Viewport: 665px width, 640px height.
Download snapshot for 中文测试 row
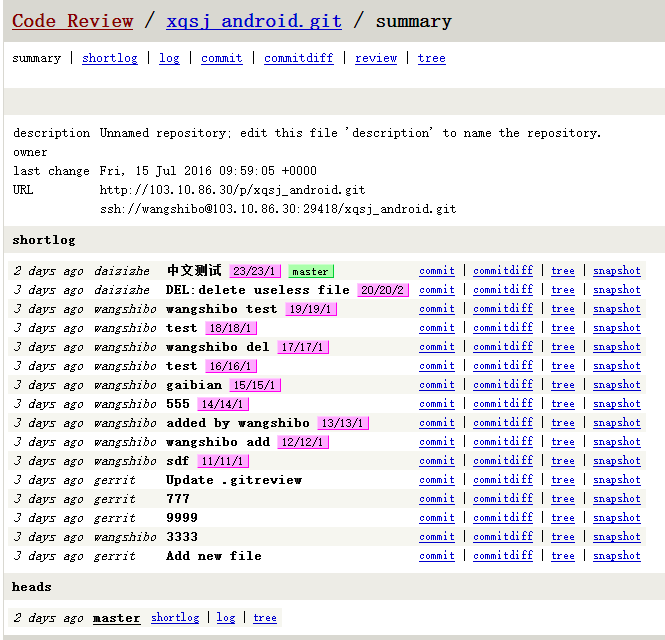click(617, 271)
